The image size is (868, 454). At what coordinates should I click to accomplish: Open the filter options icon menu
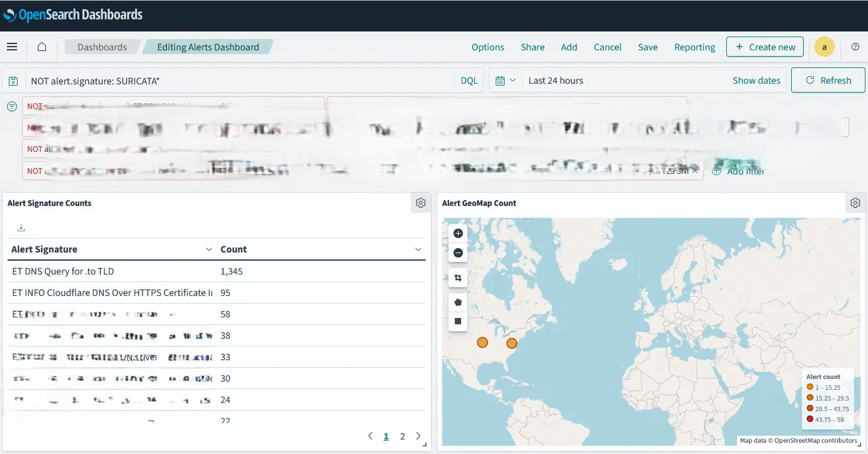point(12,106)
